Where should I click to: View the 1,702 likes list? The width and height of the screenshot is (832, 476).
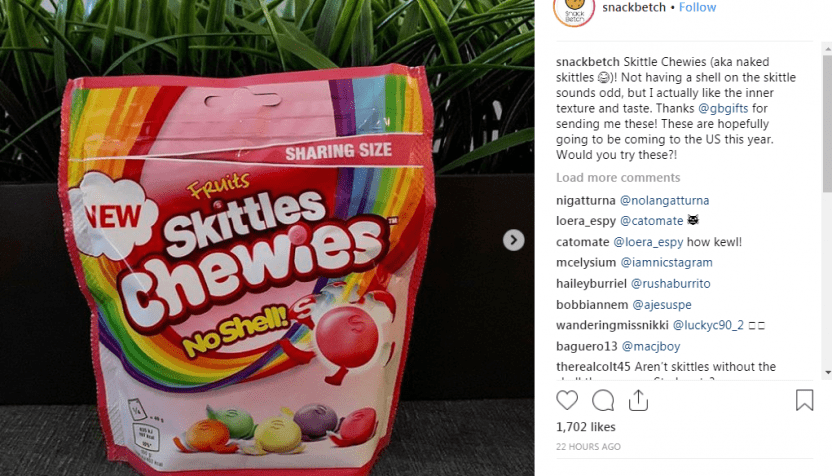point(586,427)
